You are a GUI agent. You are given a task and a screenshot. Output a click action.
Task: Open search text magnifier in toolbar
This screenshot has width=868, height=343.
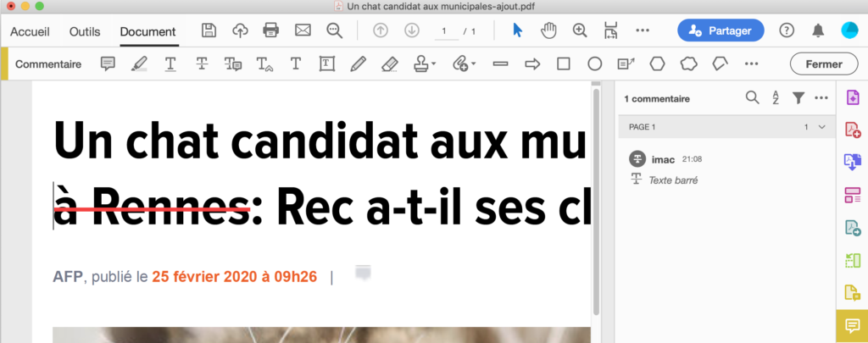[334, 30]
